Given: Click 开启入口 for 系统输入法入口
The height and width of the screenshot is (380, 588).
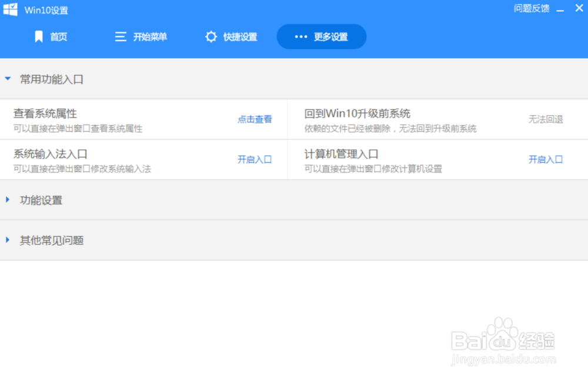Looking at the screenshot, I should pos(255,159).
